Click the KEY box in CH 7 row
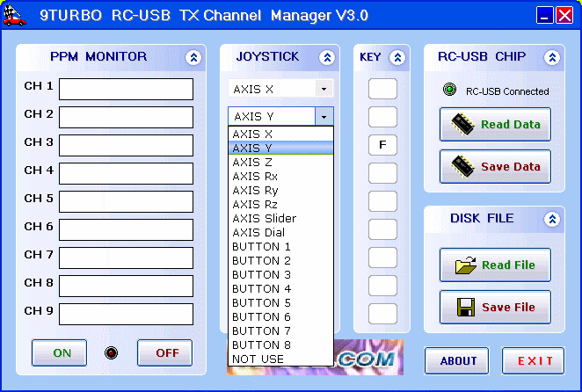The width and height of the screenshot is (582, 392). coord(382,258)
